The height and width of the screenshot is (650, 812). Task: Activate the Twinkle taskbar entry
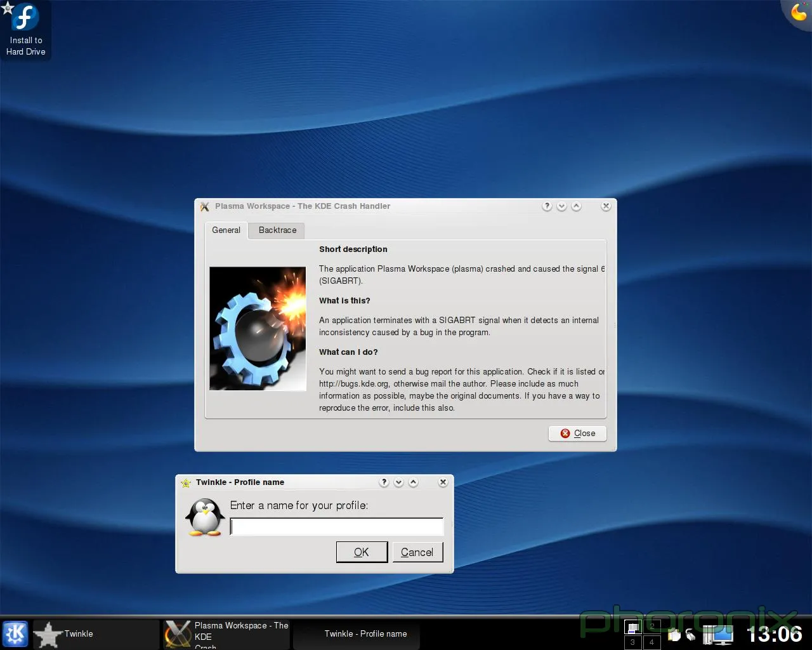(x=96, y=633)
